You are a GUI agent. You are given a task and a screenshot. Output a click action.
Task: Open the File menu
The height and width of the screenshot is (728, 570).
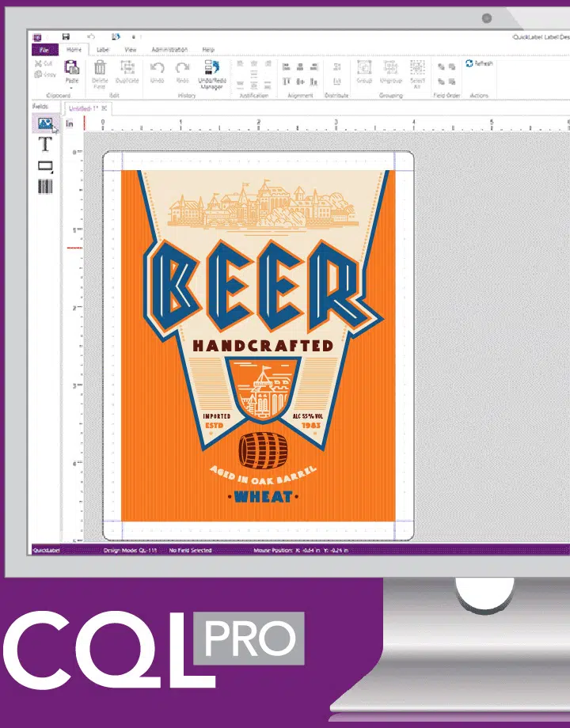click(x=44, y=49)
